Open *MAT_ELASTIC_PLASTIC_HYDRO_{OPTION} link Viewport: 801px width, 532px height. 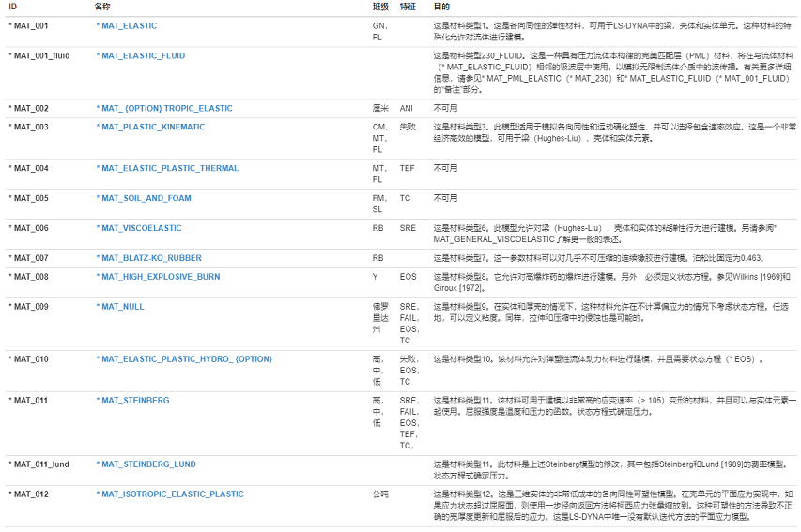[x=184, y=359]
